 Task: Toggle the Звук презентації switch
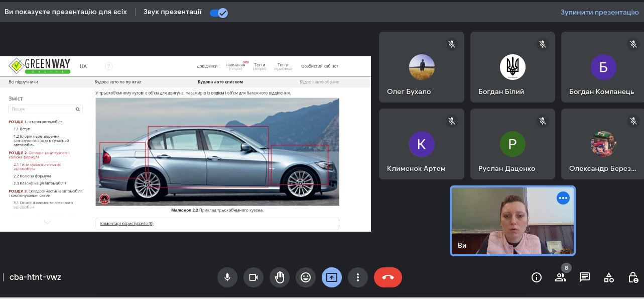coord(219,13)
